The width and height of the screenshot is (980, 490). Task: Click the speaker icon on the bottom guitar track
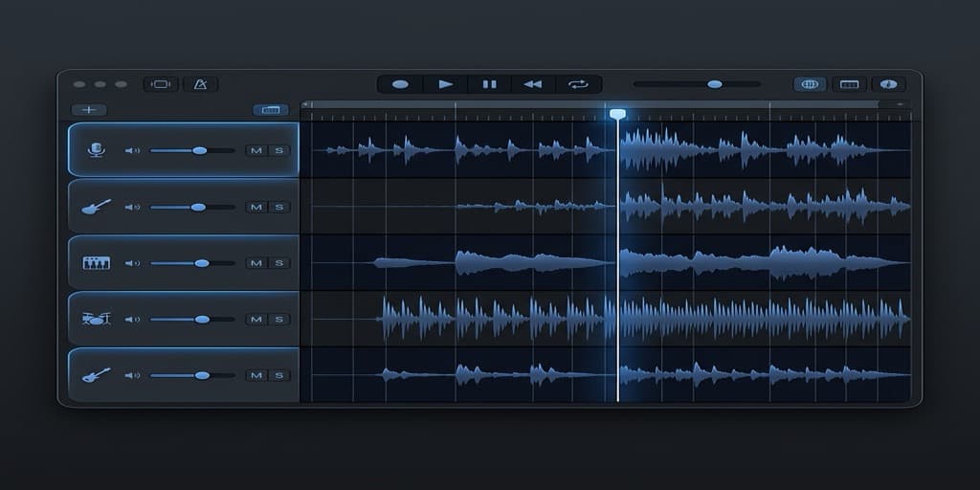132,375
